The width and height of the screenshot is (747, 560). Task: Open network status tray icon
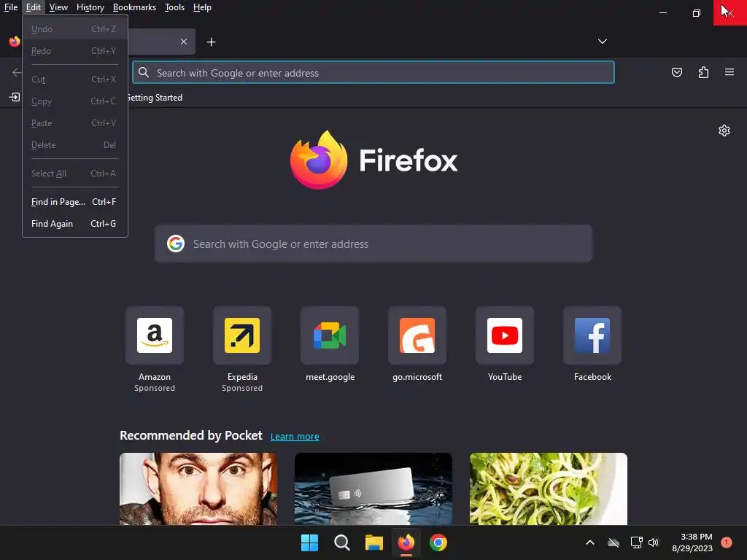click(636, 542)
